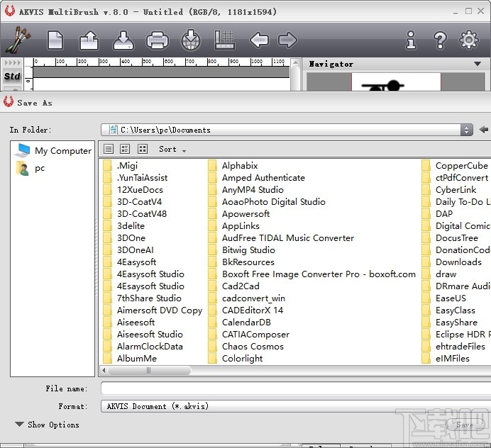This screenshot has height=448, width=491.
Task: Open the Downloads folder in list
Action: pos(458,262)
